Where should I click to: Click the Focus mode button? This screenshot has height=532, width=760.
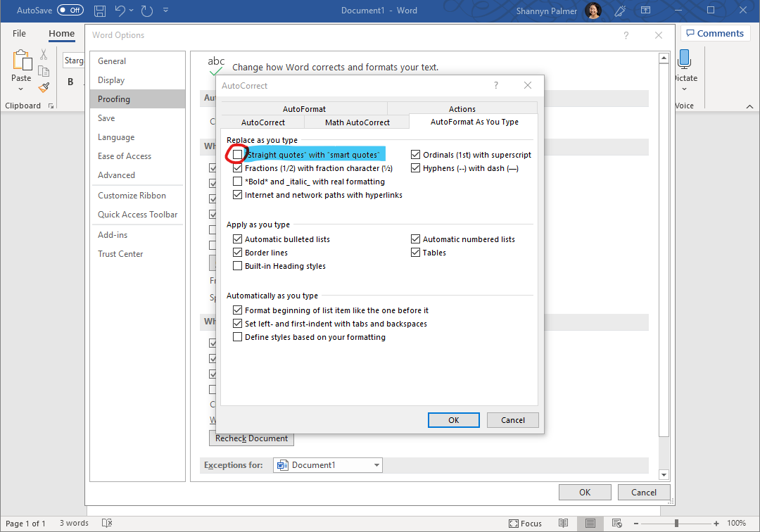(526, 524)
